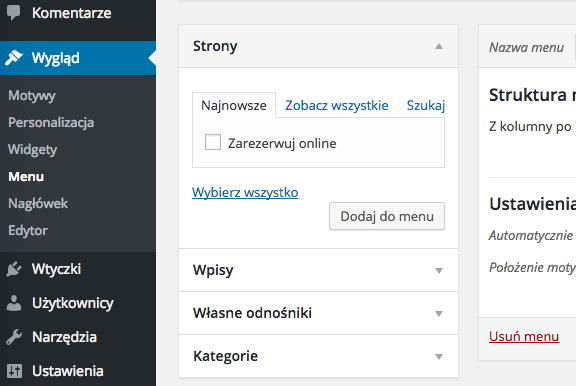Expand the Wpisy section arrow
This screenshot has height=386, width=576.
click(439, 271)
